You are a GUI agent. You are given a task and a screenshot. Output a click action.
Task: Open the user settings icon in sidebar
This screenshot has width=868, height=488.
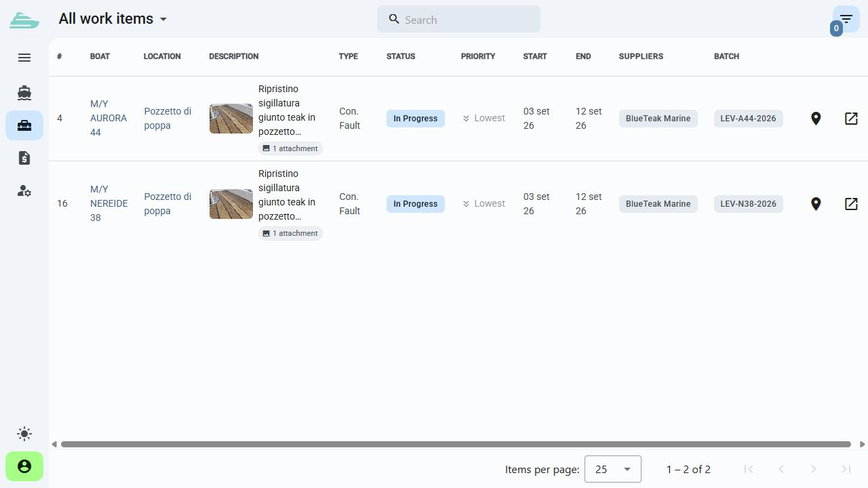pos(24,190)
